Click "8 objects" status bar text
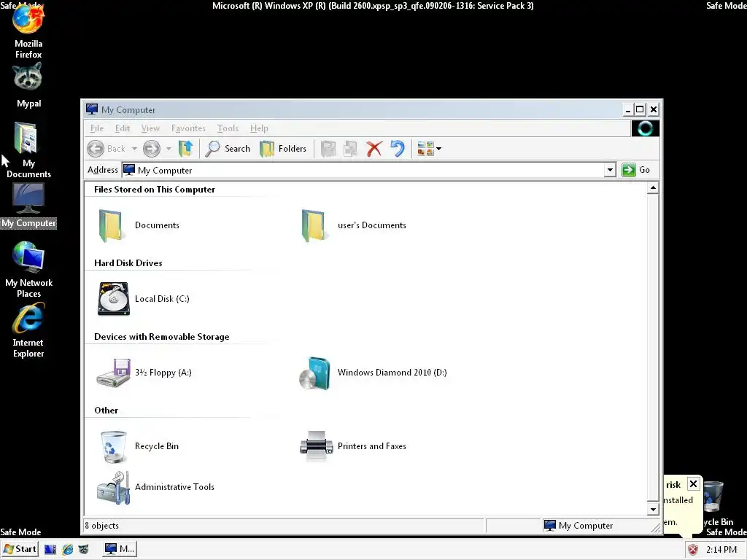747x560 pixels. [102, 526]
